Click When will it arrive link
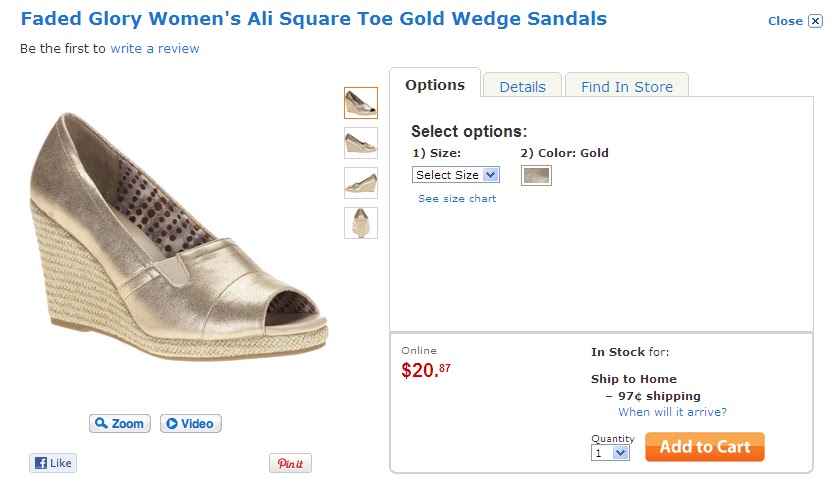Viewport: 834px width, 489px height. coord(672,412)
